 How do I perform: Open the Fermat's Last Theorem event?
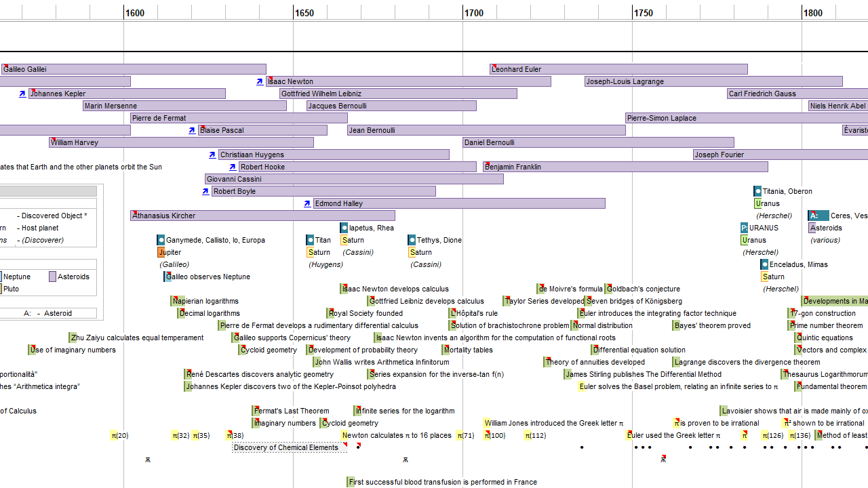pyautogui.click(x=291, y=411)
